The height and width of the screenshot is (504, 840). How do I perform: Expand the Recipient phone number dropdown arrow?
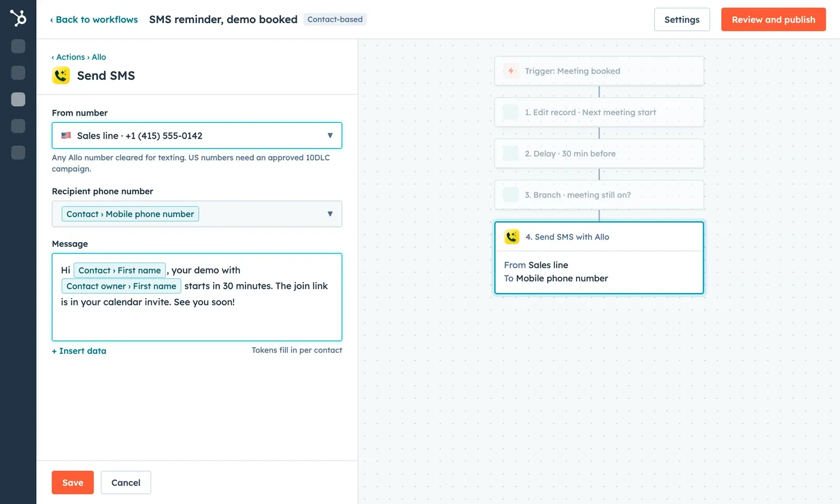[330, 214]
